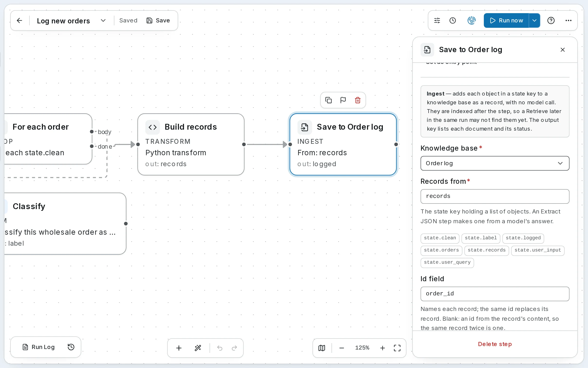Delete selected node with red trash icon

[x=358, y=100]
